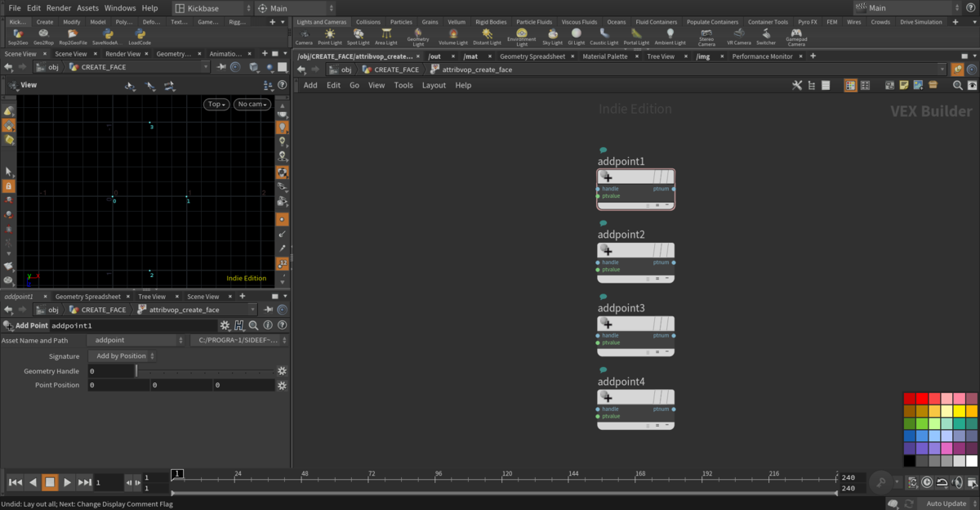Click the parameter pane help question icon

tap(282, 325)
